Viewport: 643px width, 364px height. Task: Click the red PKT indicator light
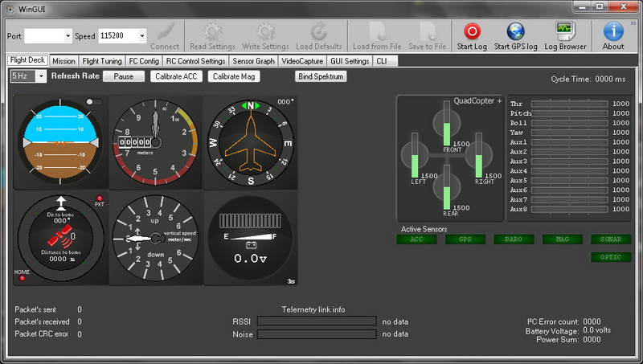tap(99, 198)
